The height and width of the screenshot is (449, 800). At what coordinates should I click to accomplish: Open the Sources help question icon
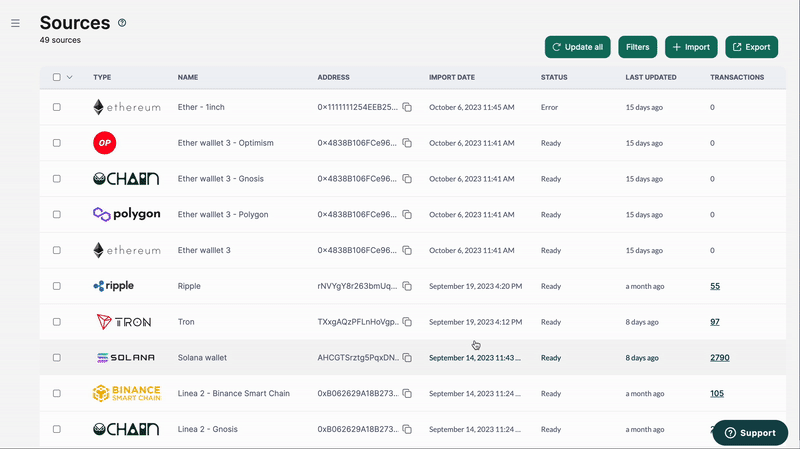tap(122, 22)
